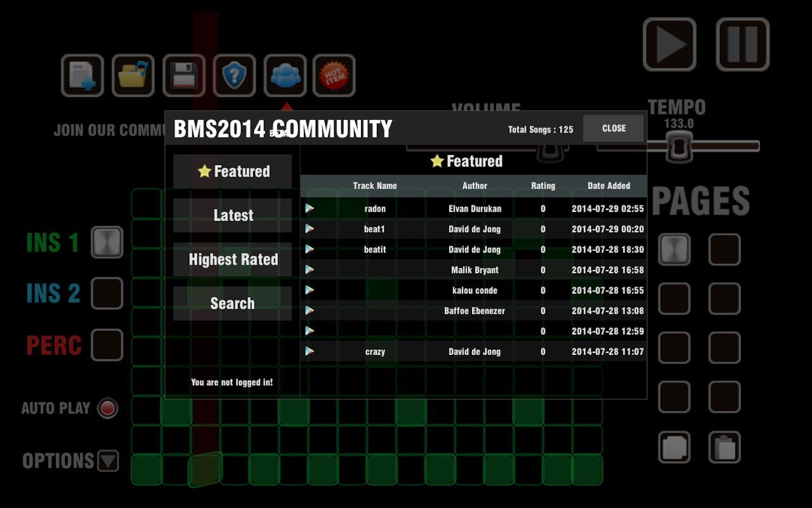Save the current beat with the floppy disk icon
812x508 pixels.
183,75
